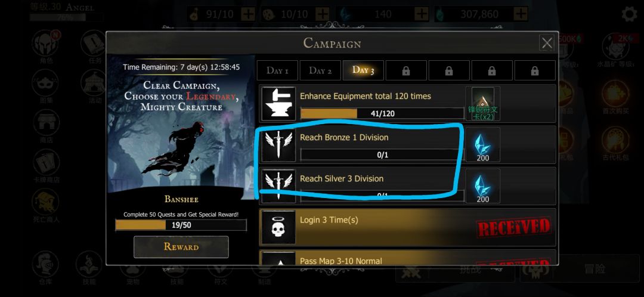Switch to the Day 2 tab

320,70
